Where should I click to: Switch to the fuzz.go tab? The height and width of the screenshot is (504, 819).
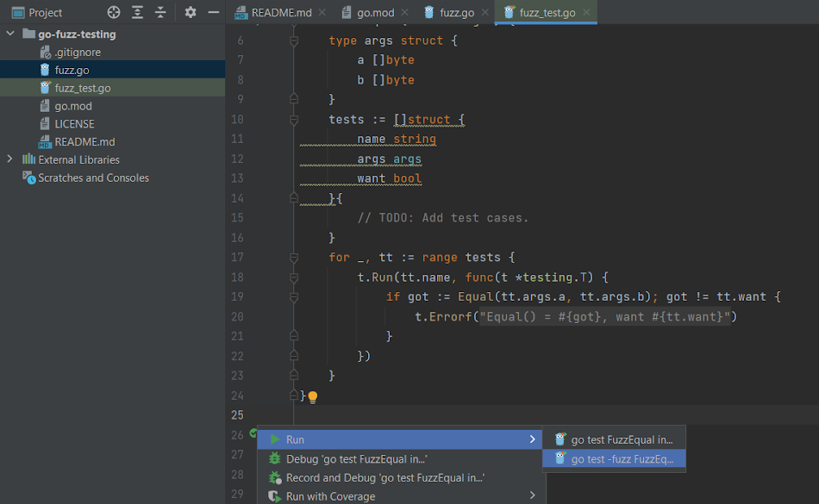pos(457,13)
